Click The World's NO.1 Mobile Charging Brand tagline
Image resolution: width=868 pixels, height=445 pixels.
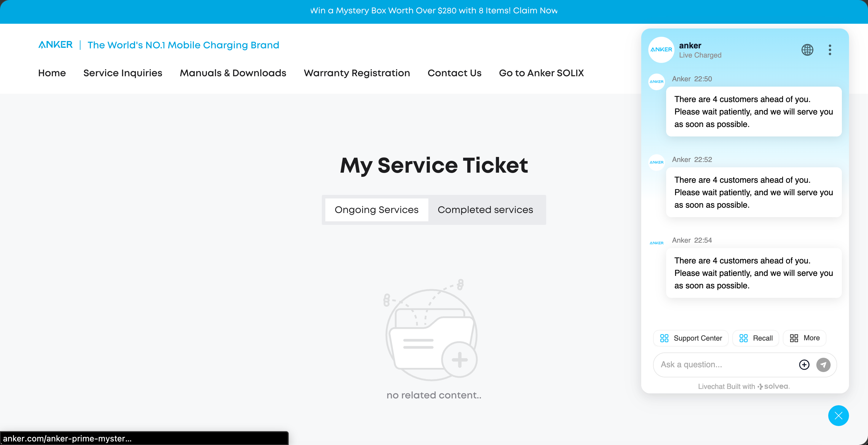click(183, 45)
